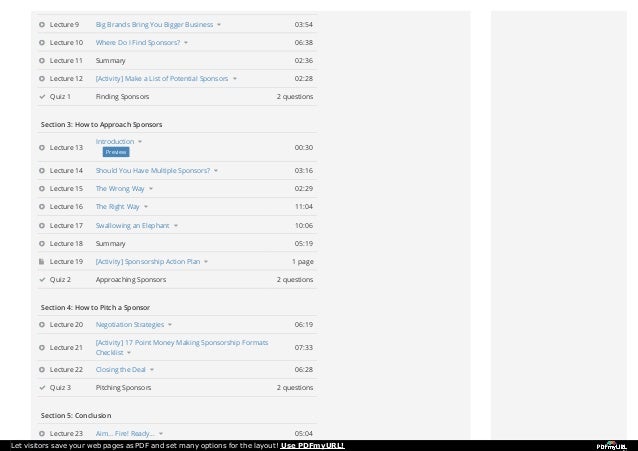Select Quiz 3 Pitching Sponsors title
Screen dimensions: 638x451
pos(123,388)
